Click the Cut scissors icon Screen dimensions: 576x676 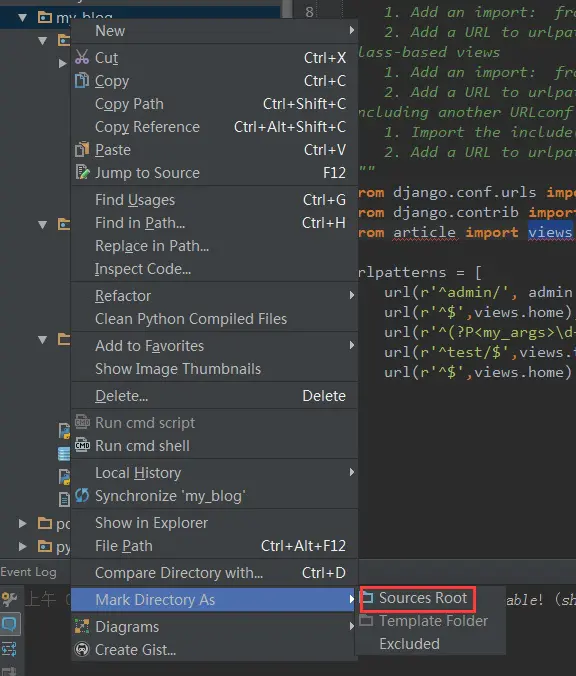[x=82, y=57]
